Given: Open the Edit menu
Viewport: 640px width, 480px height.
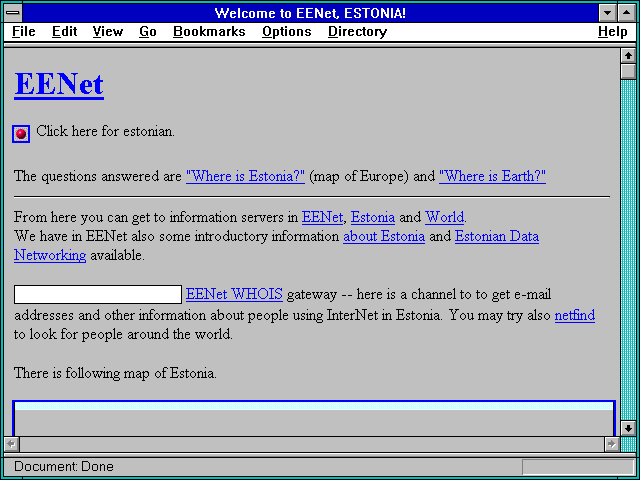Looking at the screenshot, I should tap(64, 32).
